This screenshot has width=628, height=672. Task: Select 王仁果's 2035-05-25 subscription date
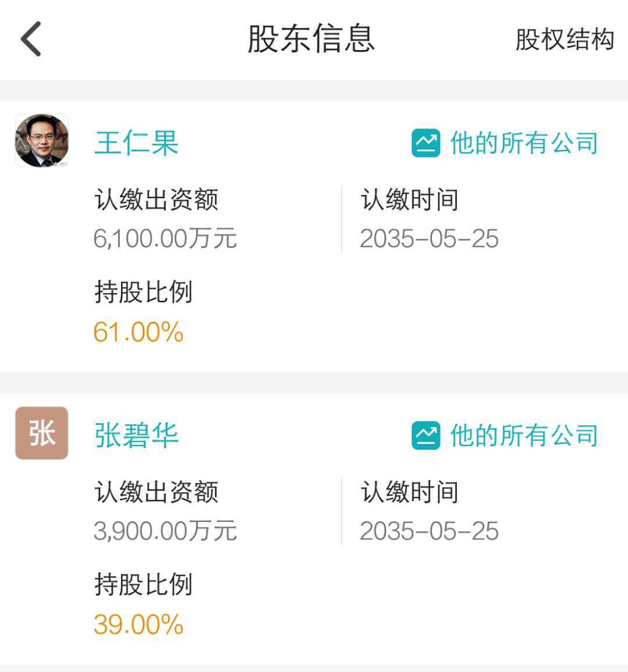coord(429,239)
